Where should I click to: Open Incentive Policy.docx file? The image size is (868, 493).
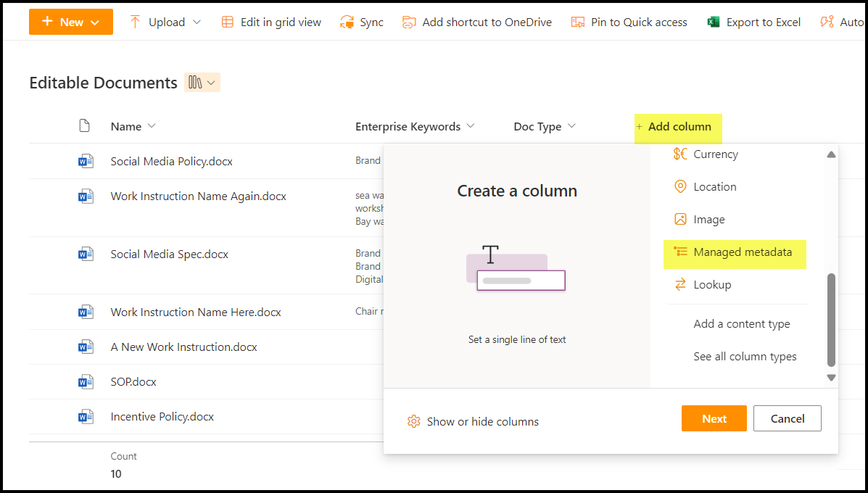click(x=162, y=417)
